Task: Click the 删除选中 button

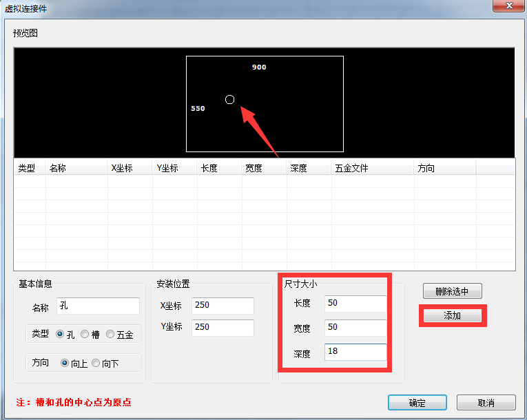Action: point(453,291)
